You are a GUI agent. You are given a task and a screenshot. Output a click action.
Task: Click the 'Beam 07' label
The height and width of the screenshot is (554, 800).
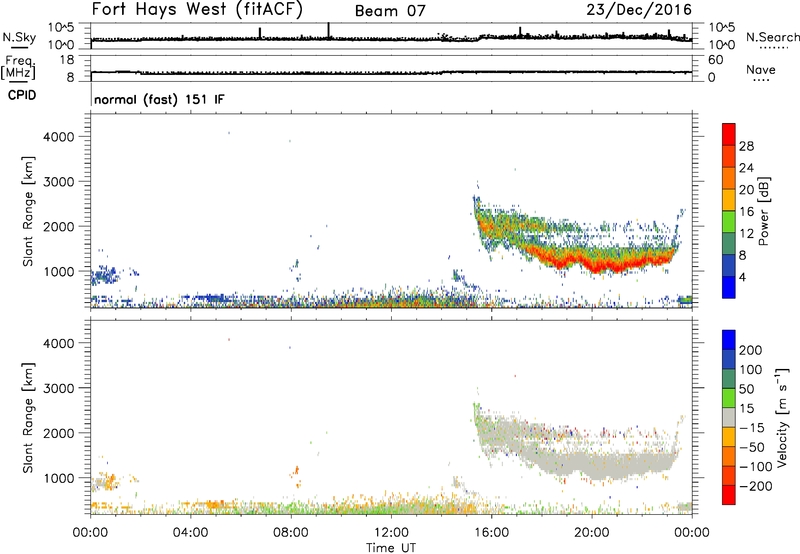click(x=390, y=11)
